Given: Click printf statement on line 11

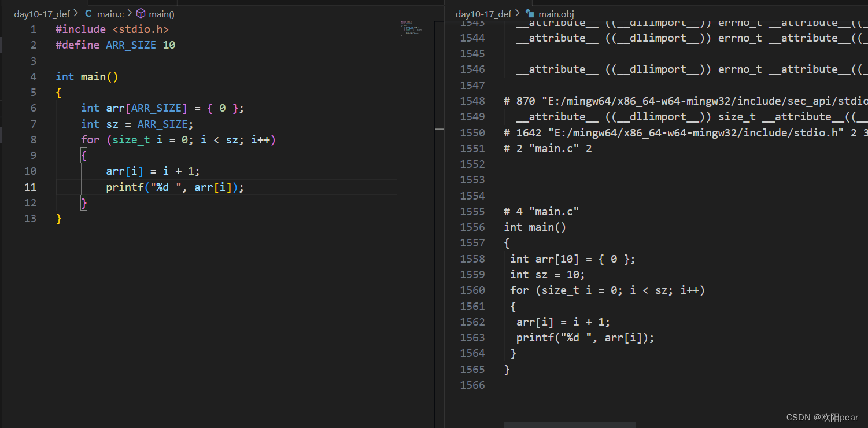Looking at the screenshot, I should click(x=175, y=187).
